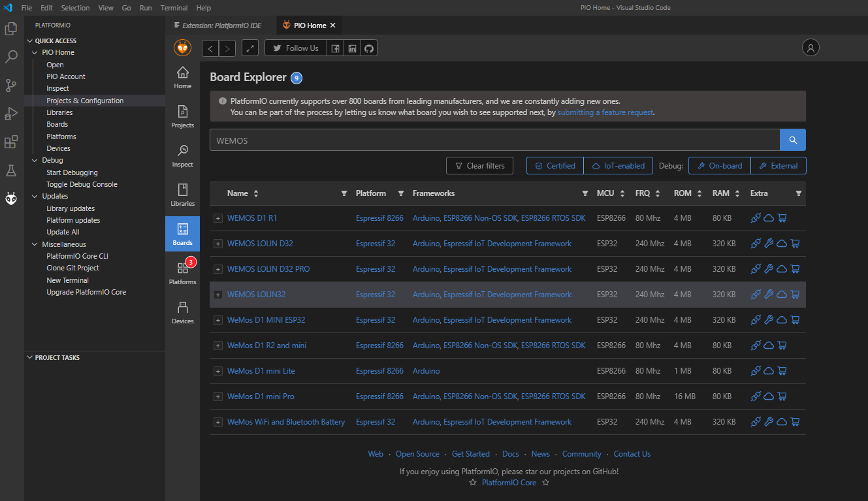Select the PlatformIO alien icon in activity bar
The height and width of the screenshot is (501, 868).
pyautogui.click(x=11, y=198)
